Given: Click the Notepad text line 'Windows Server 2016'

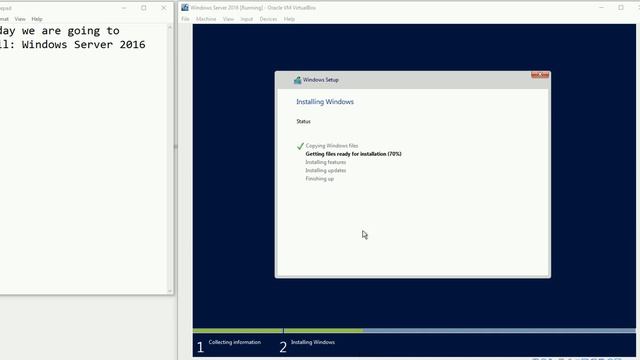Looking at the screenshot, I should pyautogui.click(x=83, y=44).
